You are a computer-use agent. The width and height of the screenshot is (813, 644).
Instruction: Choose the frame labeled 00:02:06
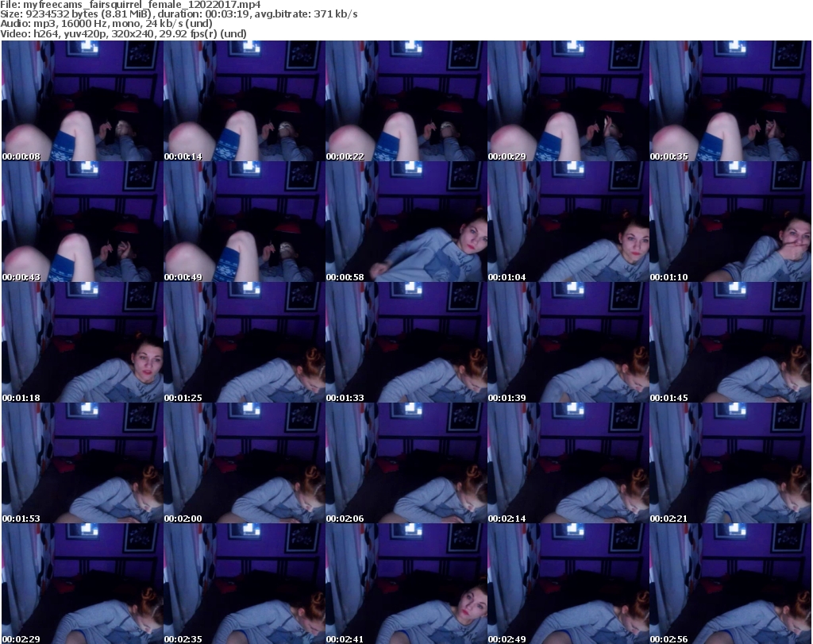point(406,463)
